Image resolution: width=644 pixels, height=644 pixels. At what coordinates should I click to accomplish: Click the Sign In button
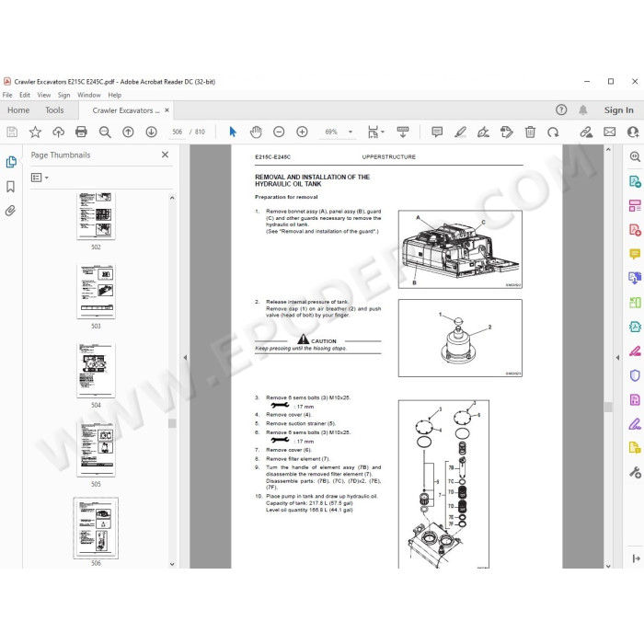point(618,110)
